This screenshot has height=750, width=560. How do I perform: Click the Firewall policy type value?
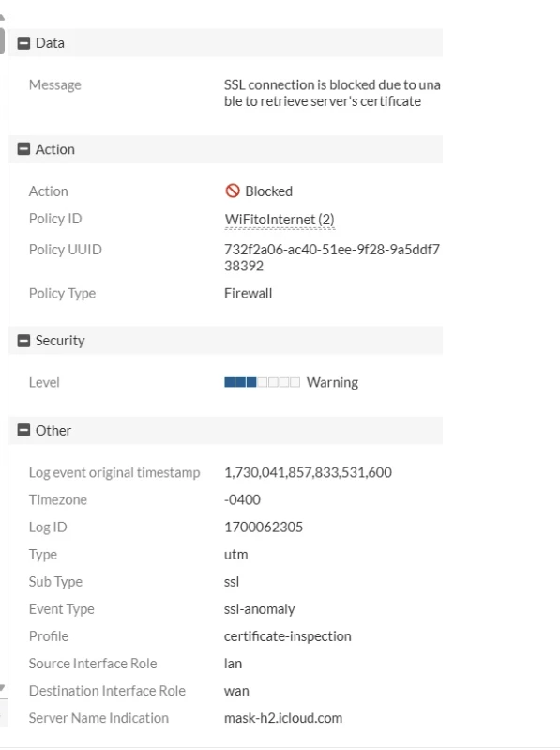click(248, 293)
